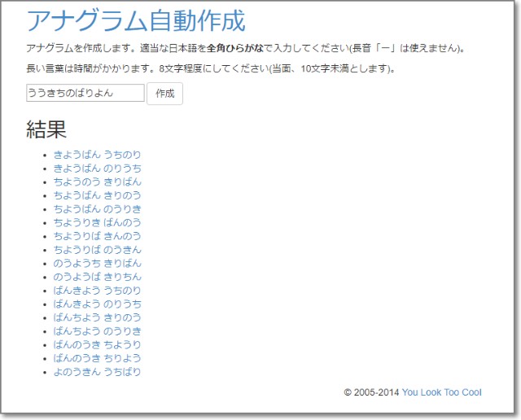Screen dimensions: 521x420
Task: Open the きようばん うちのり result link
Action: click(97, 155)
